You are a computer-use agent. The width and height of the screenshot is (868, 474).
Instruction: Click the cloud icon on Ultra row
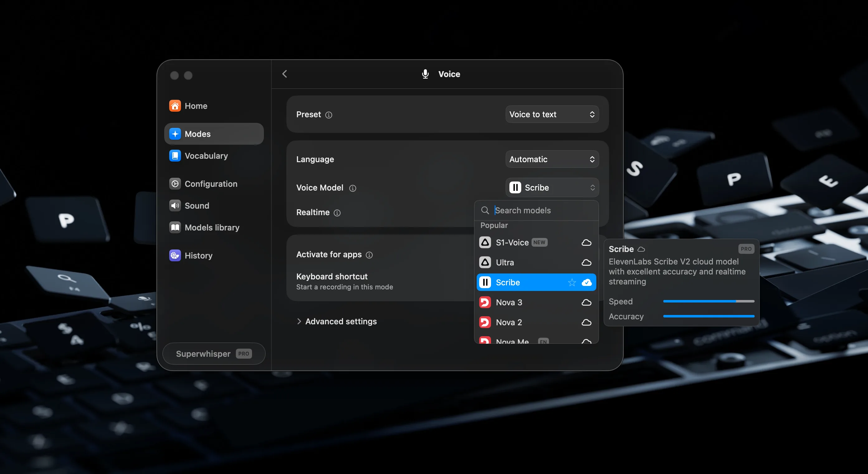pyautogui.click(x=586, y=263)
